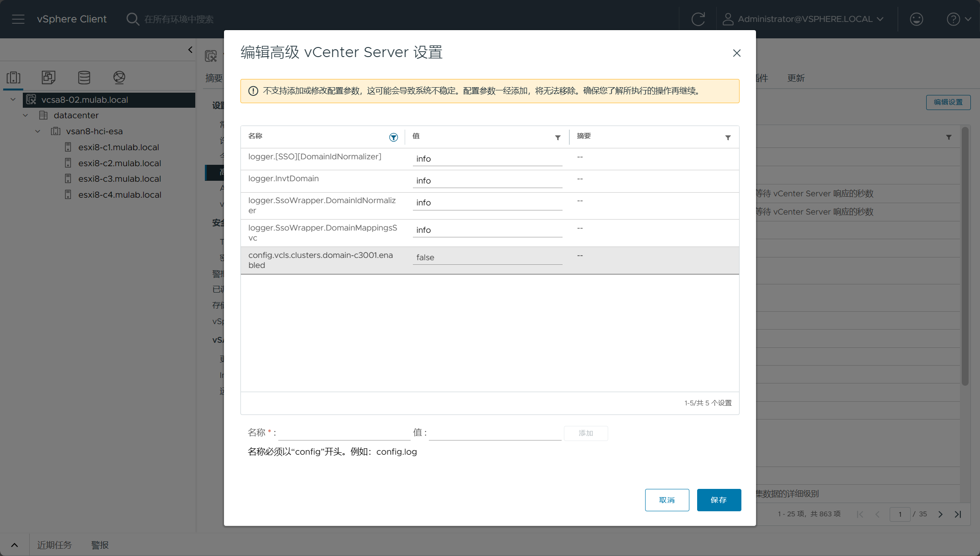Open the help question mark menu
Screen dimensions: 980x556
click(959, 19)
